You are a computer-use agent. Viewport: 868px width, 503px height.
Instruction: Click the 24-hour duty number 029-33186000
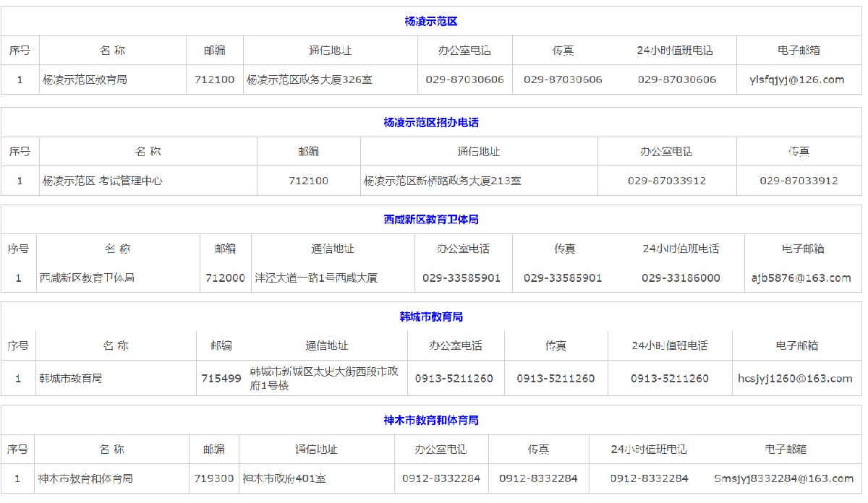681,278
